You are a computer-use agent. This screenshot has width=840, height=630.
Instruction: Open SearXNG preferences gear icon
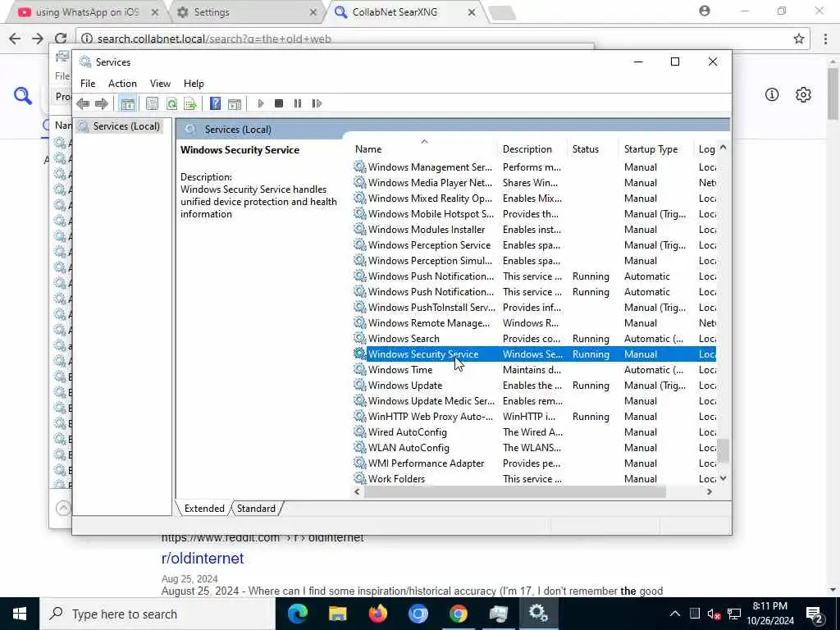click(x=803, y=95)
